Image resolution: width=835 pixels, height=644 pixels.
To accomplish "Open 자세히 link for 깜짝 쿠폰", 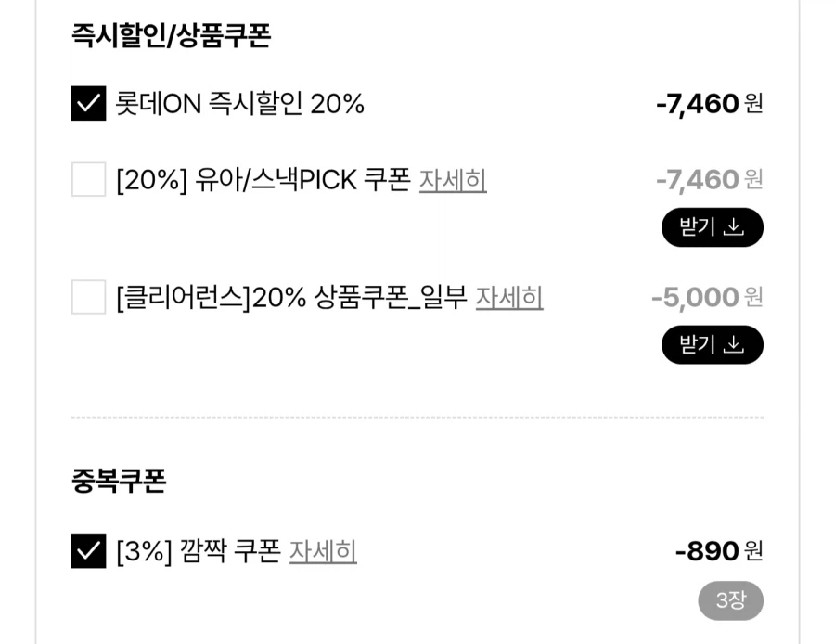I will tap(323, 551).
